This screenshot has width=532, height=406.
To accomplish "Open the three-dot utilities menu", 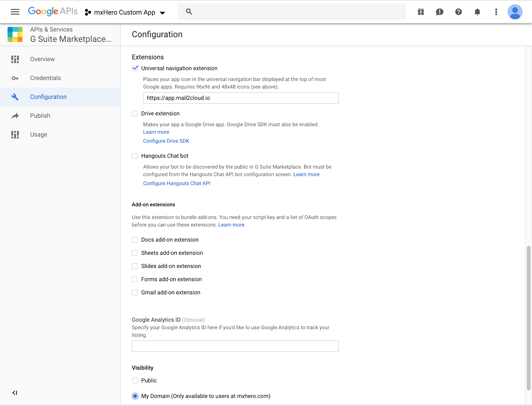I will pyautogui.click(x=496, y=12).
